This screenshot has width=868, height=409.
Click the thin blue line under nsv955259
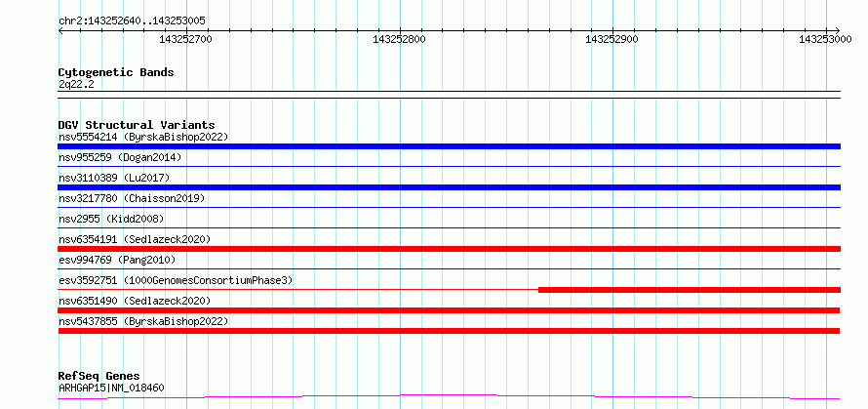click(449, 166)
